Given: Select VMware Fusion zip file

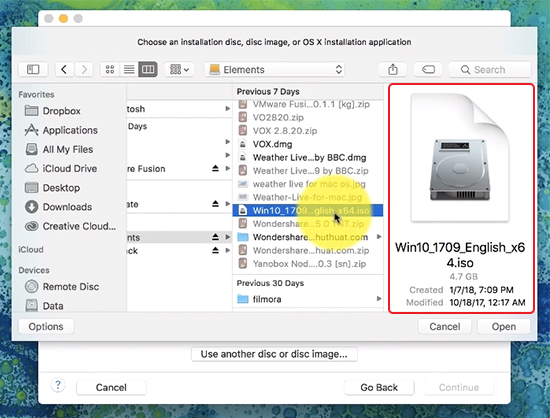Looking at the screenshot, I should [308, 104].
